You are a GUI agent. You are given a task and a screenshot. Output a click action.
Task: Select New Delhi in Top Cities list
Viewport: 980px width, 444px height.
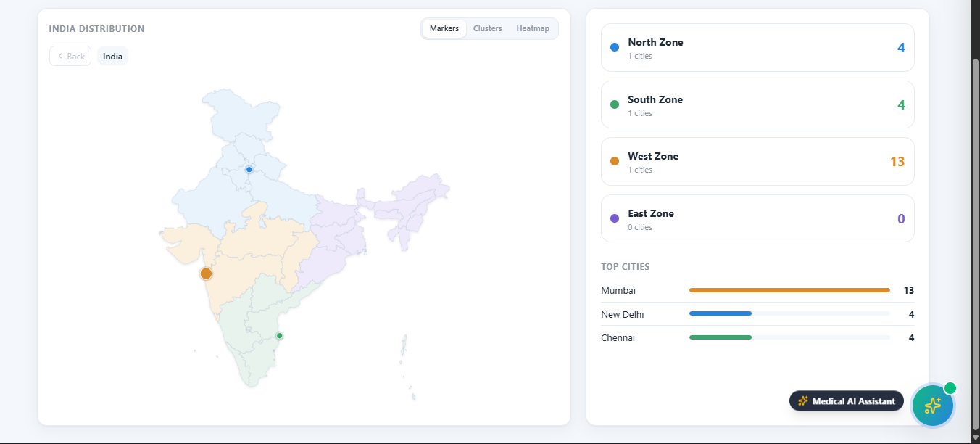coord(623,314)
